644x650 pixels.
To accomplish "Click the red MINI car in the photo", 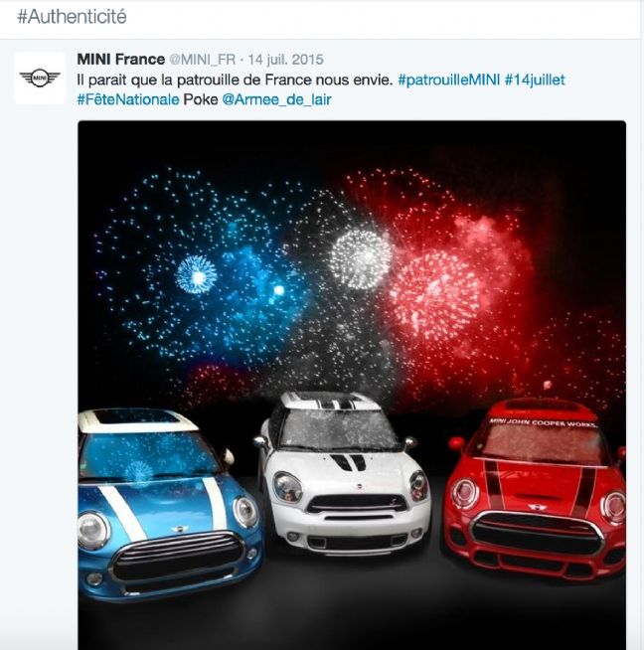I will pos(535,489).
